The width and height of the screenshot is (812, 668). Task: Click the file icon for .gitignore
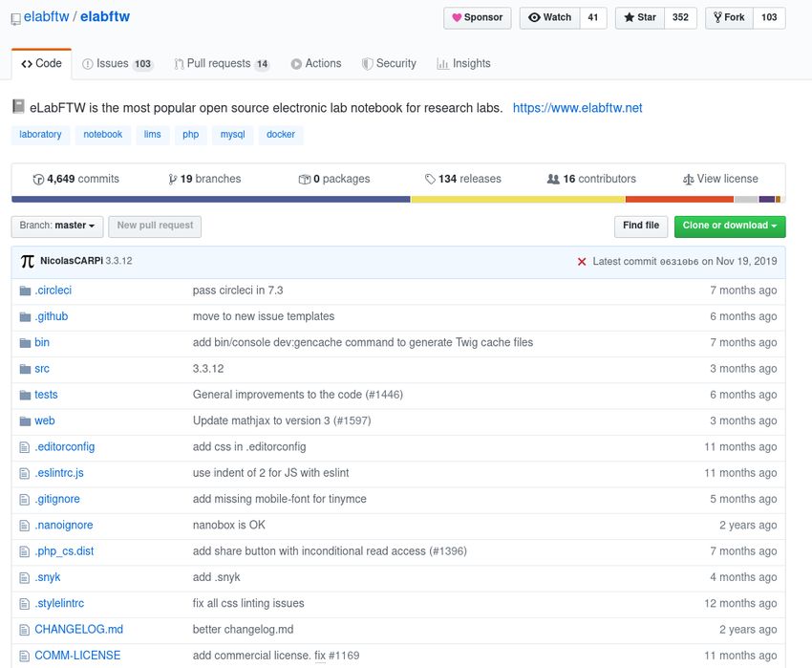tap(24, 499)
